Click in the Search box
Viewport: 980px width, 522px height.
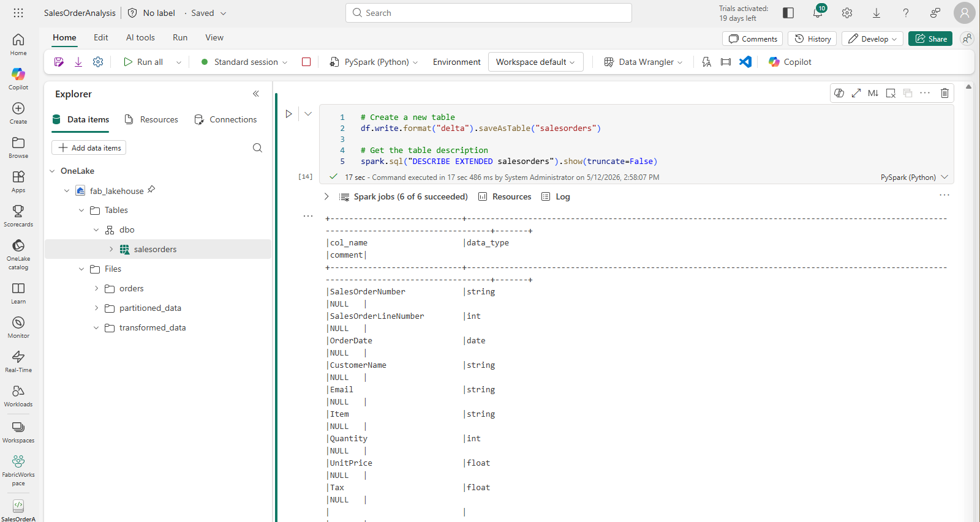click(x=489, y=13)
